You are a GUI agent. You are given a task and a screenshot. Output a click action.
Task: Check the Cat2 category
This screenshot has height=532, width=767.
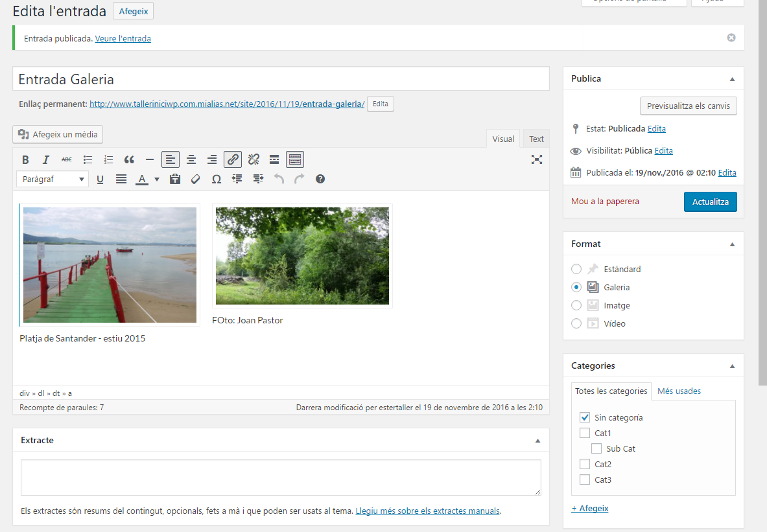coord(585,464)
